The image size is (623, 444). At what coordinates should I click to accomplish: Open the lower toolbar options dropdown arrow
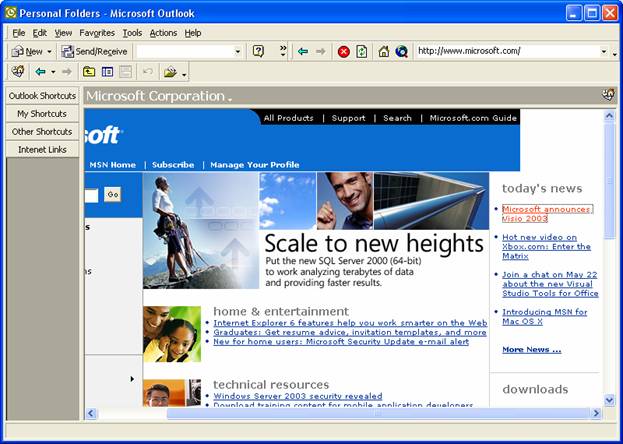click(x=184, y=74)
